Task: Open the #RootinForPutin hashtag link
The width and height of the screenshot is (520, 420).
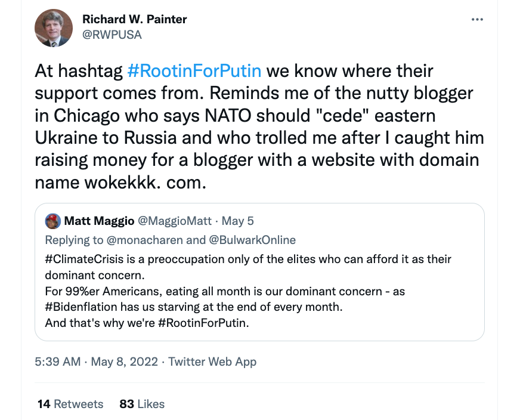Action: (x=195, y=71)
